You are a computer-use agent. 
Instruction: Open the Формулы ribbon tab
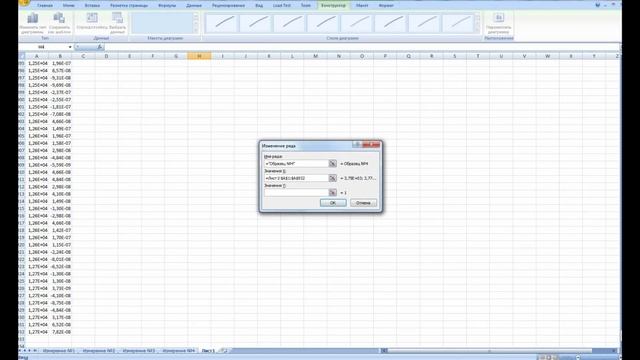[167, 6]
